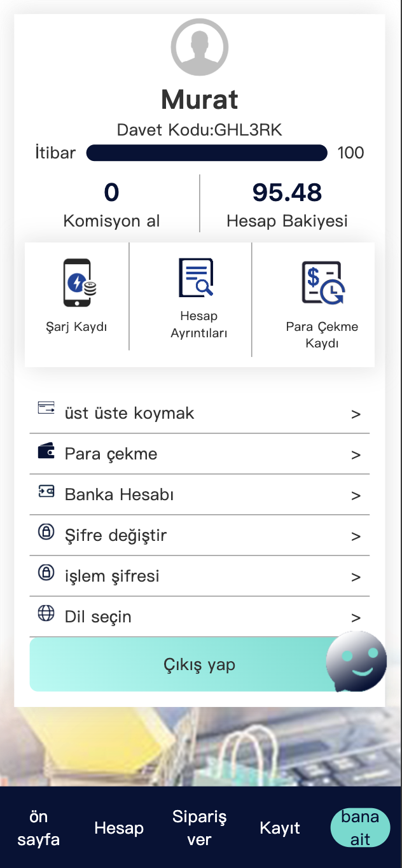Click the profile avatar picture
Screen dimensions: 402x868
(200, 47)
